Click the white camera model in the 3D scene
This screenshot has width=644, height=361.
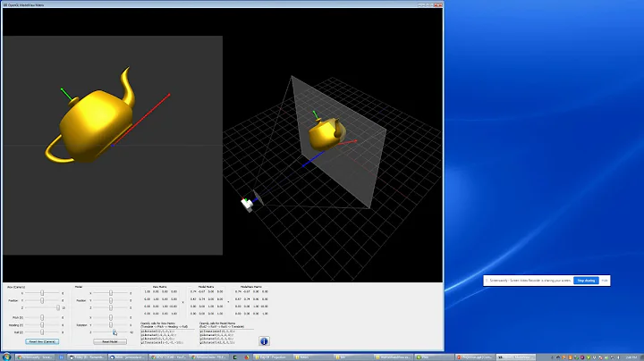[247, 205]
